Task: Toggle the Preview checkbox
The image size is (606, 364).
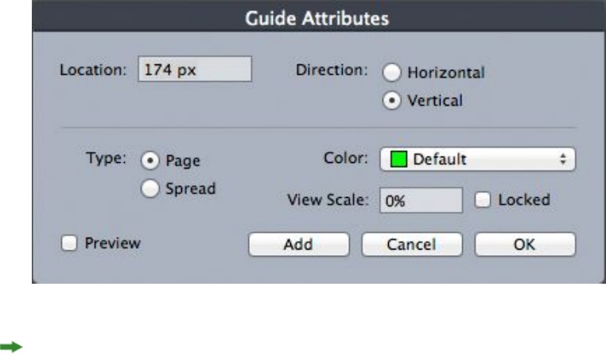Action: [69, 244]
